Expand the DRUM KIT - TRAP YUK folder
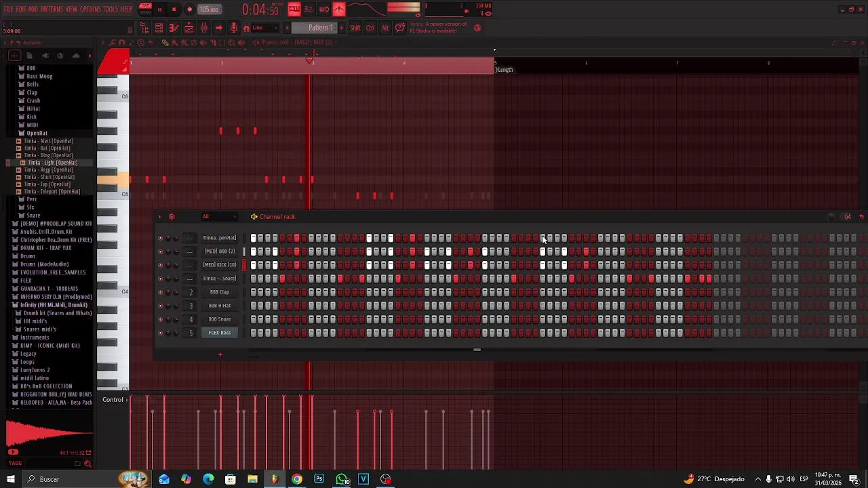 click(x=45, y=247)
